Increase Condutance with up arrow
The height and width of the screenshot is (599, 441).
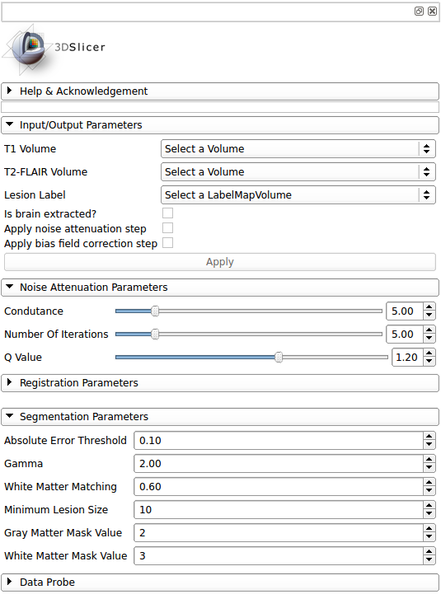click(x=429, y=307)
